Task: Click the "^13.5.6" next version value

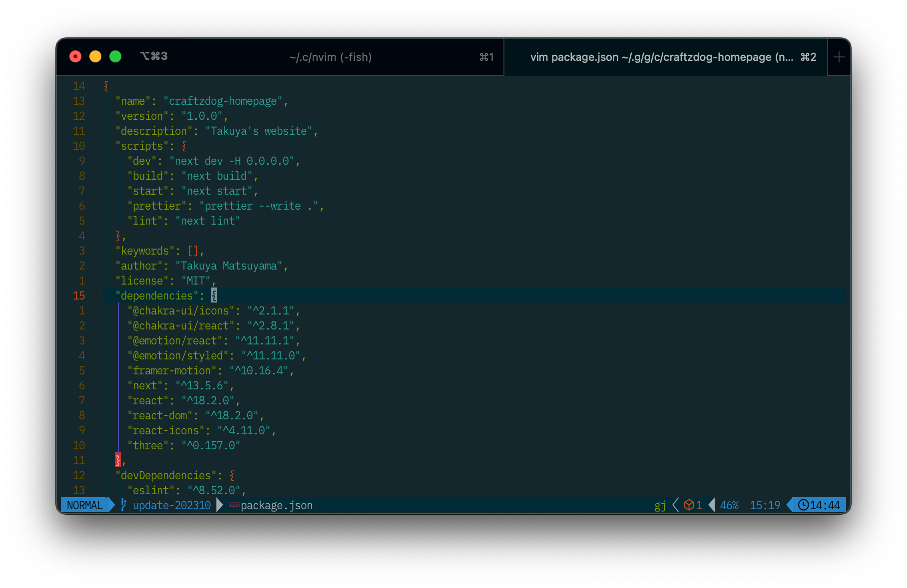Action: click(x=202, y=385)
